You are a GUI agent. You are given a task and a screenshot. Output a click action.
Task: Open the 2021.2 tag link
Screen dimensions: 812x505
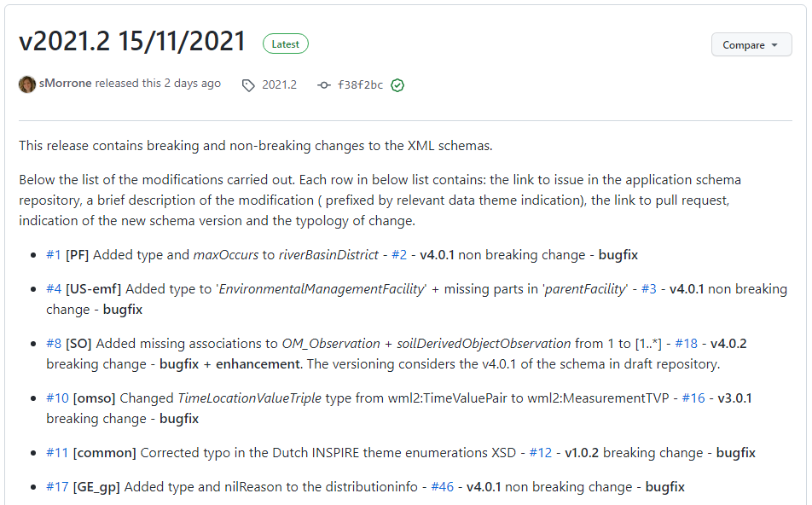(279, 84)
